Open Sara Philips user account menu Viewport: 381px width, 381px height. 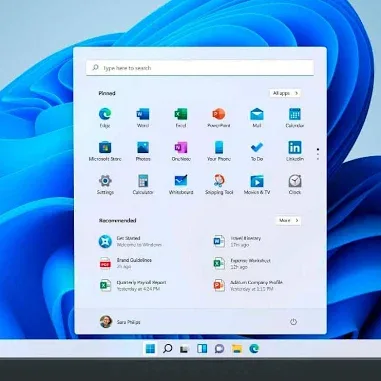120,322
